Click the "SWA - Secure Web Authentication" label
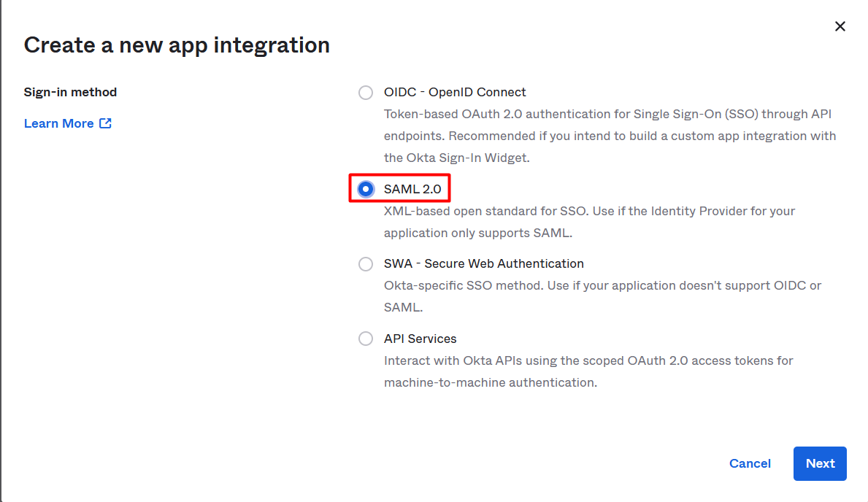The width and height of the screenshot is (868, 502). click(x=483, y=264)
